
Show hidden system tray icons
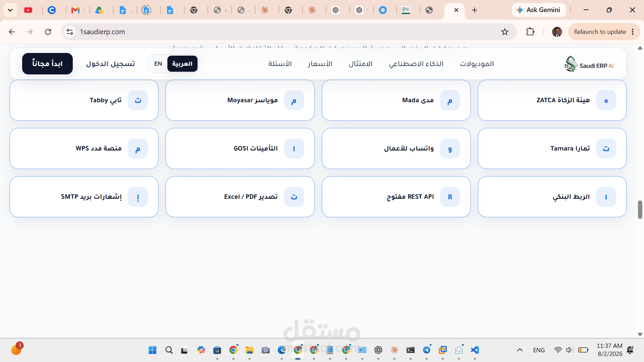(520, 350)
